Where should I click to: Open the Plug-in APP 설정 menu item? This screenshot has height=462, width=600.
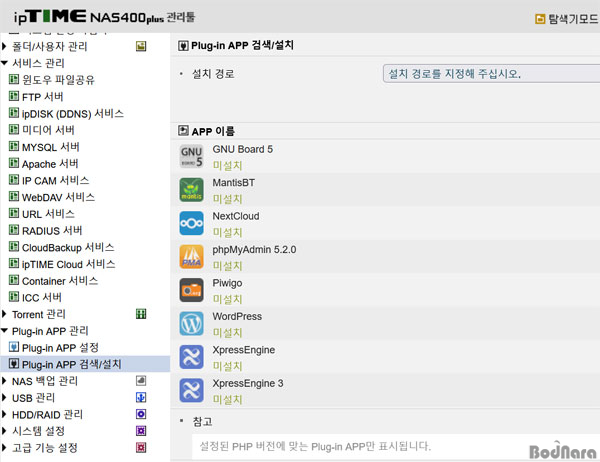(60, 347)
